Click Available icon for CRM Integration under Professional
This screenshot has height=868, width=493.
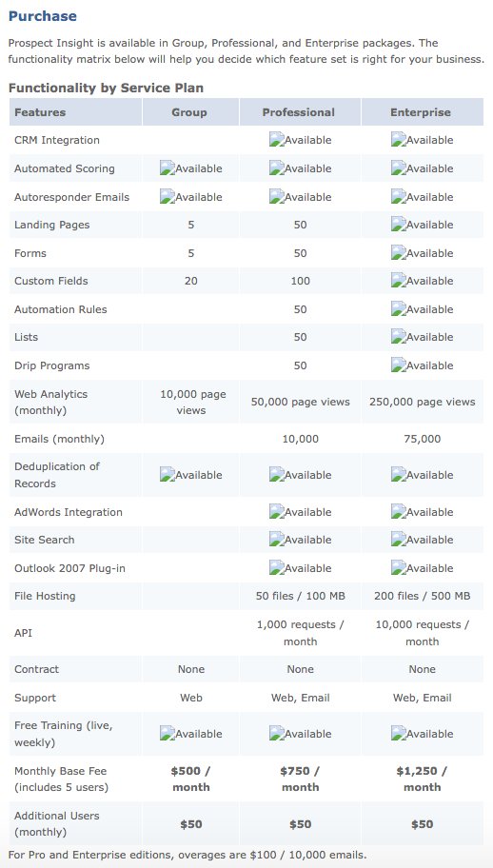point(301,140)
